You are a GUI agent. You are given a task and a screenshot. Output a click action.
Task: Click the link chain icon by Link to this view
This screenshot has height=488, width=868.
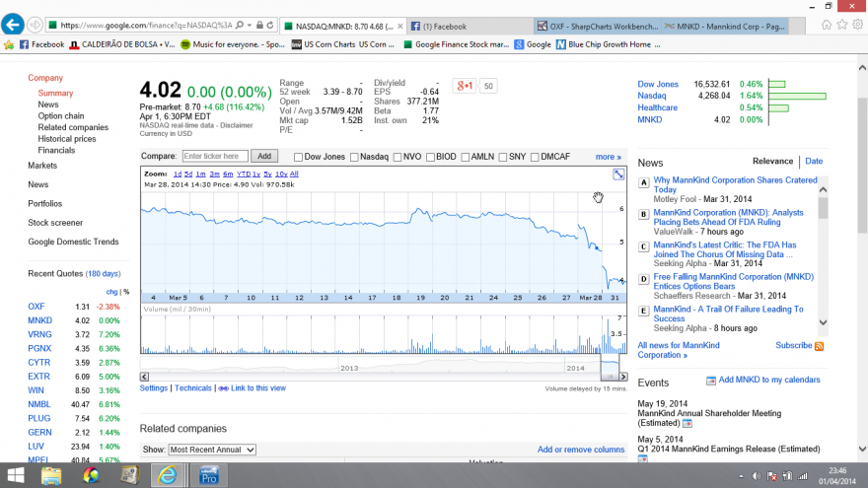click(x=224, y=388)
